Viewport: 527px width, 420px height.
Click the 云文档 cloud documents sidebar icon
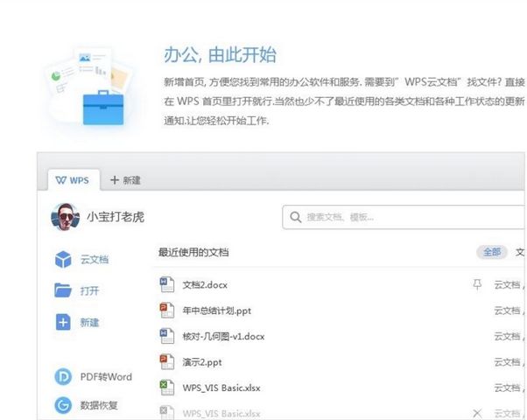(x=63, y=260)
